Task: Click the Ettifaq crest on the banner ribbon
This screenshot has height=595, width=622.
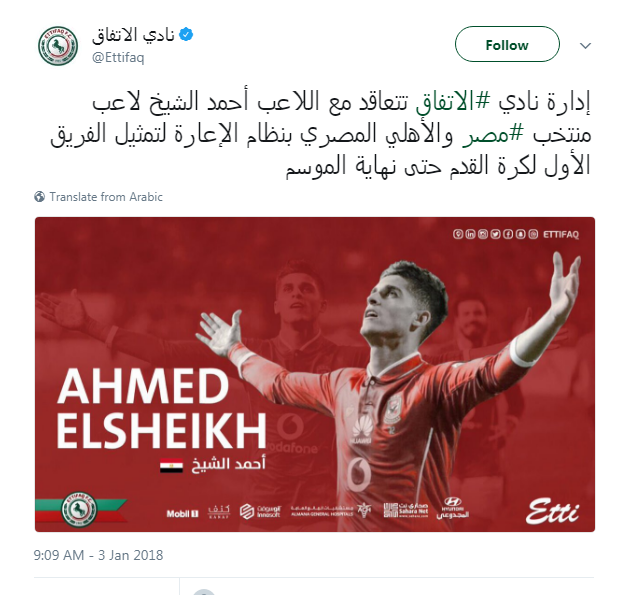Action: pos(79,510)
